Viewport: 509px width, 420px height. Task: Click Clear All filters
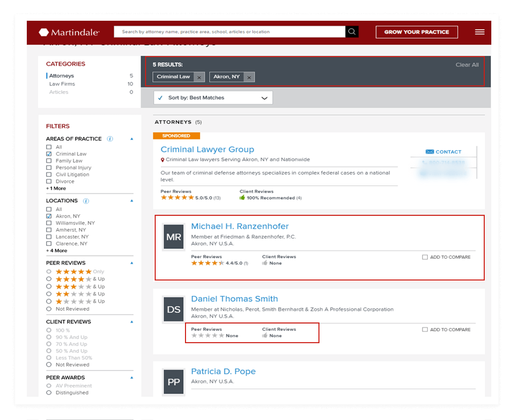(x=467, y=65)
